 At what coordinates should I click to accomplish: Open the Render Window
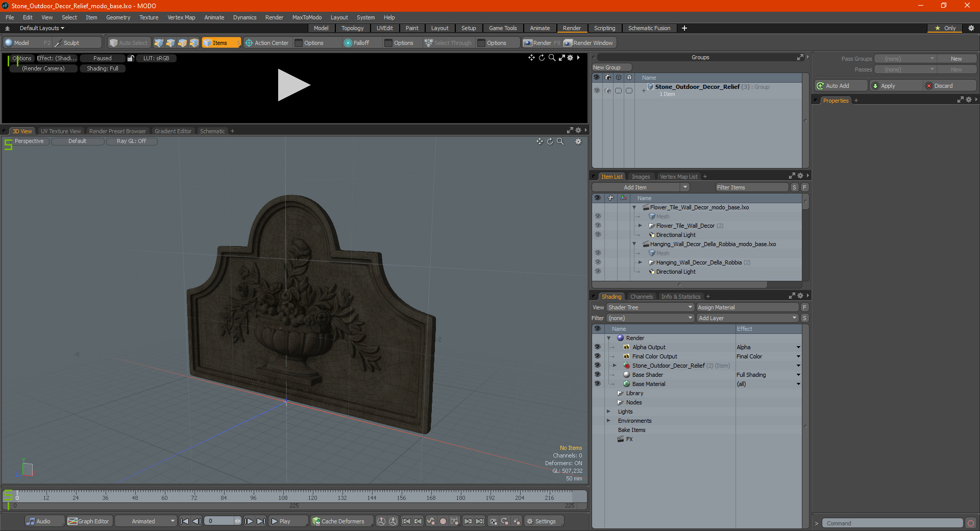589,43
